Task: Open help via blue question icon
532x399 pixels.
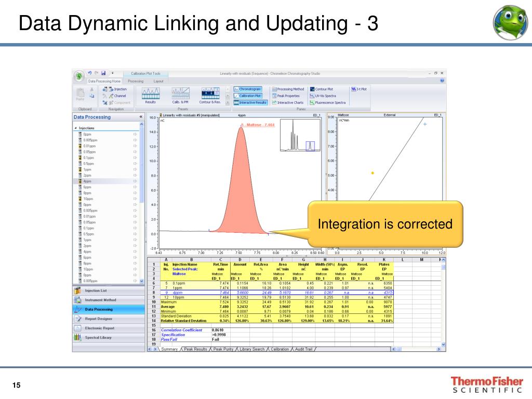Action: 442,81
